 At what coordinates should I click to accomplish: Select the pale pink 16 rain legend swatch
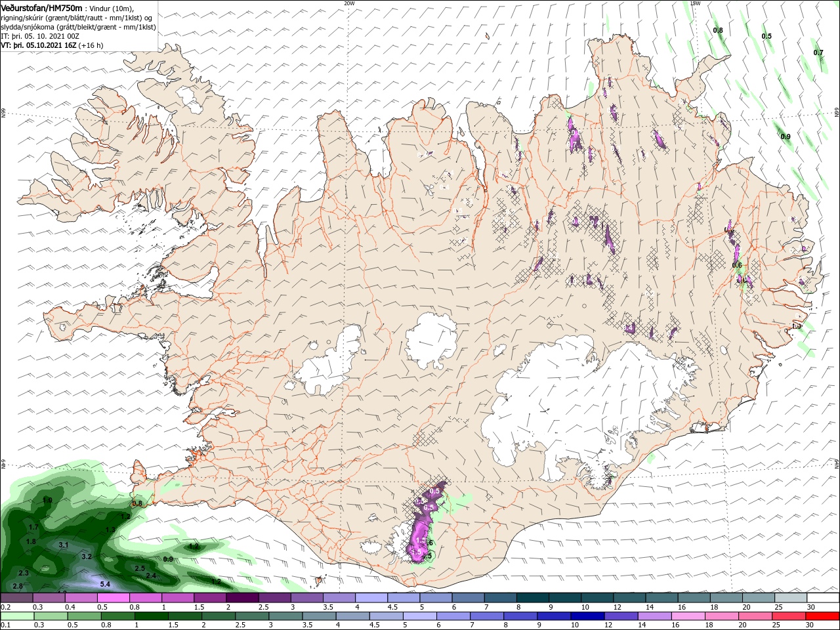pyautogui.click(x=688, y=616)
